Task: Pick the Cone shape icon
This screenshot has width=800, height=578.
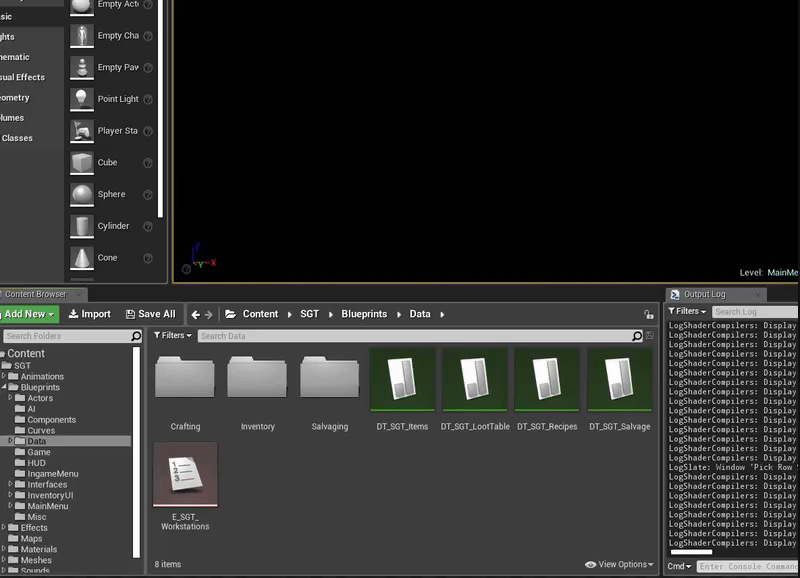Action: click(82, 258)
